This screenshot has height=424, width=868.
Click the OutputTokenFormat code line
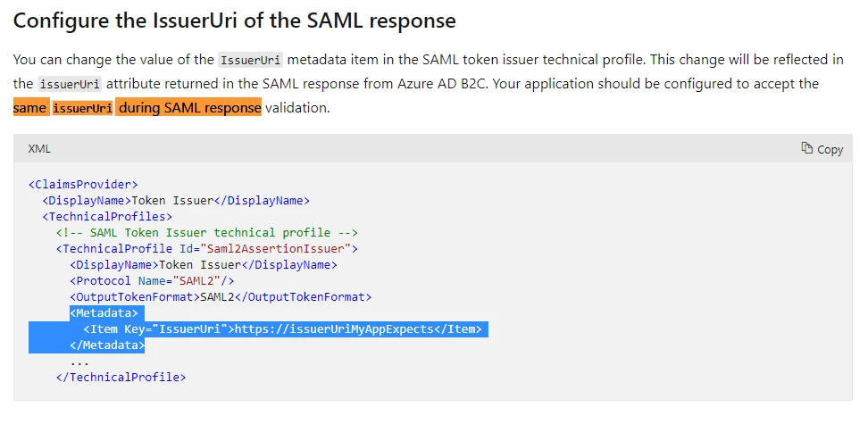click(221, 296)
